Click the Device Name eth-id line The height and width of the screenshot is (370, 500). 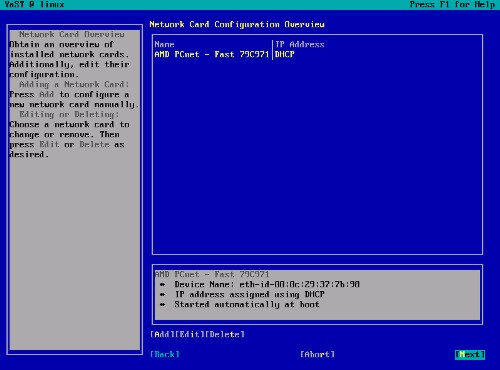click(267, 284)
